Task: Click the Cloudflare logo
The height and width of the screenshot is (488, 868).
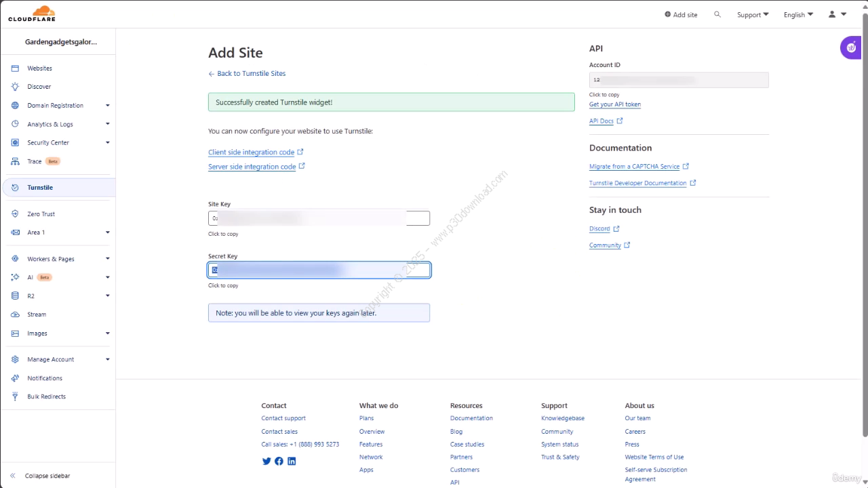Action: coord(32,14)
